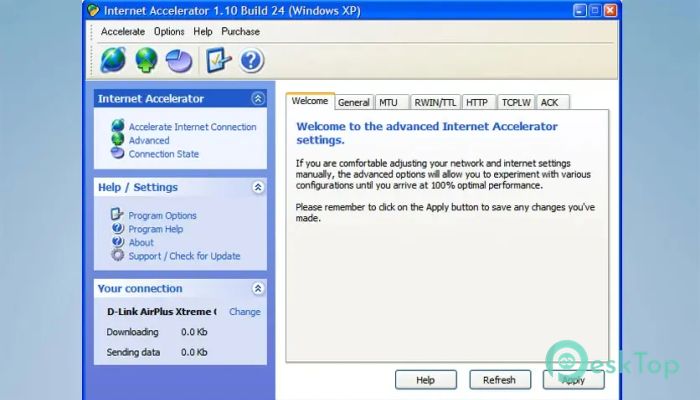Click the Sending data 0.0 Kb value
700x400 pixels.
coord(194,352)
